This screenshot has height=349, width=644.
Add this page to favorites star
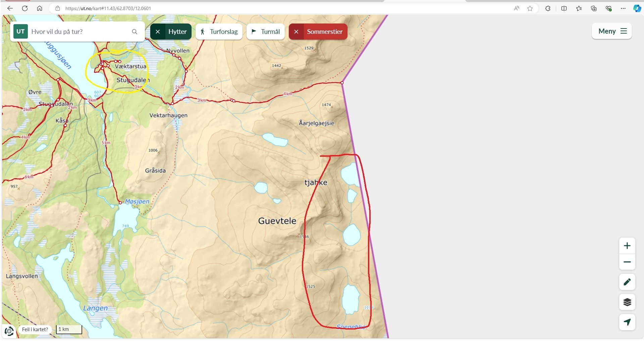tap(530, 8)
